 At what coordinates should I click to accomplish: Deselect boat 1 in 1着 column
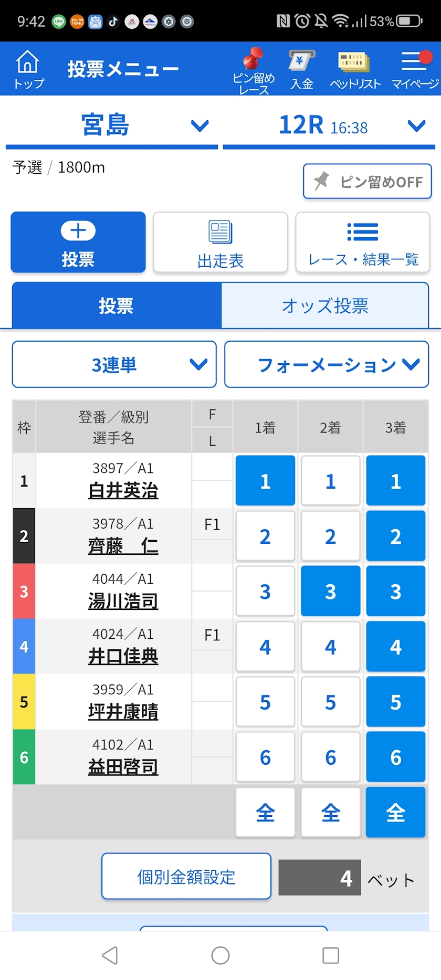tap(265, 481)
